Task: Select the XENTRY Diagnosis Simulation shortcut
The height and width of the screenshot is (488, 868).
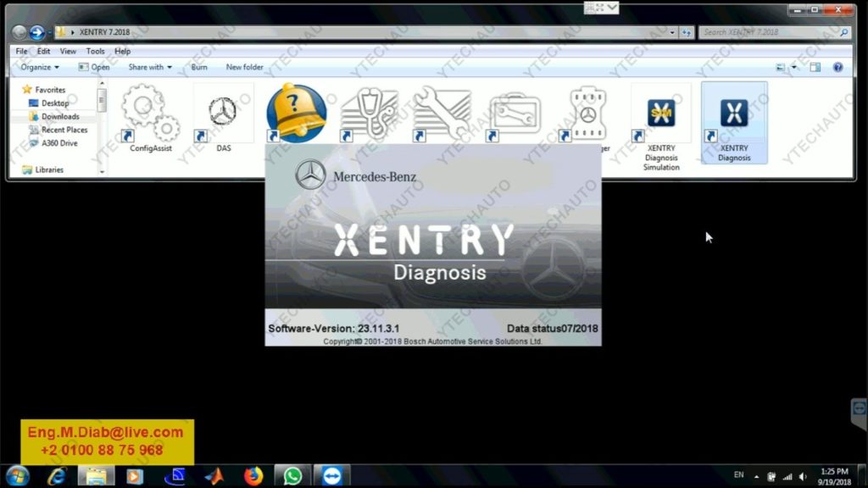Action: 660,119
